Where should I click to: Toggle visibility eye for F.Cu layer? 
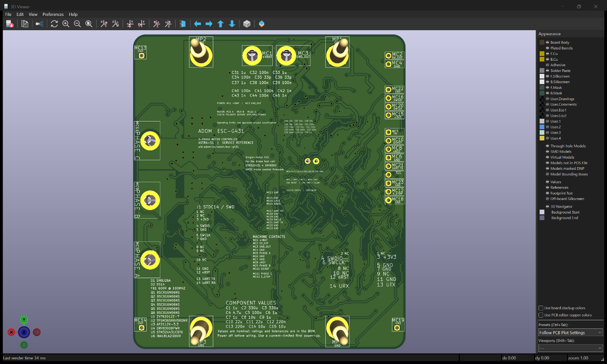(548, 54)
